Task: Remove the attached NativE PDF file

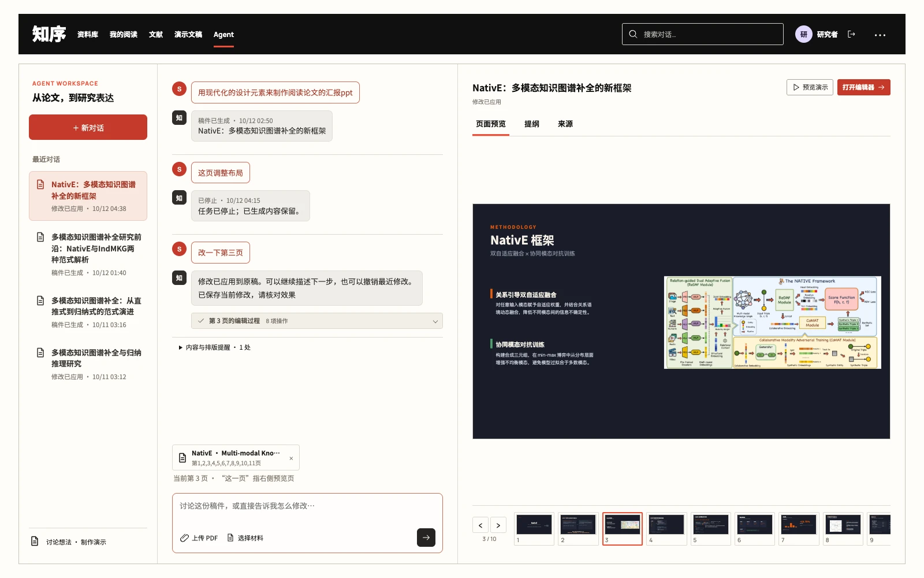Action: [x=291, y=458]
